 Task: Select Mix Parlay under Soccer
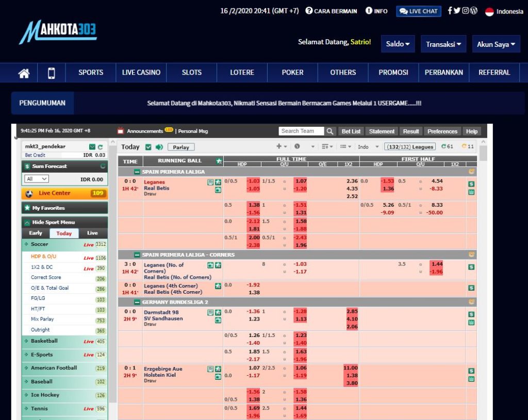click(x=42, y=319)
